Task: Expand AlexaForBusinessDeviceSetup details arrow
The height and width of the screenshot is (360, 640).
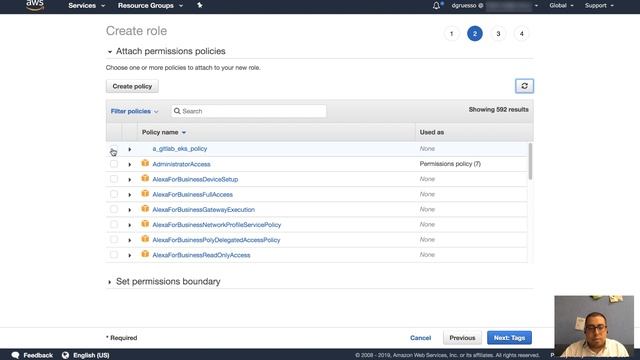Action: click(x=130, y=180)
